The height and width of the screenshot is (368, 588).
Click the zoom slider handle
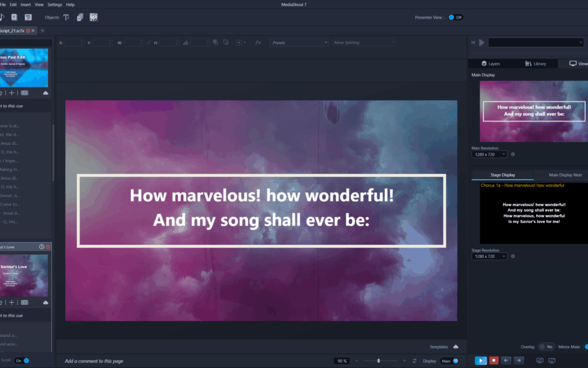[378, 361]
